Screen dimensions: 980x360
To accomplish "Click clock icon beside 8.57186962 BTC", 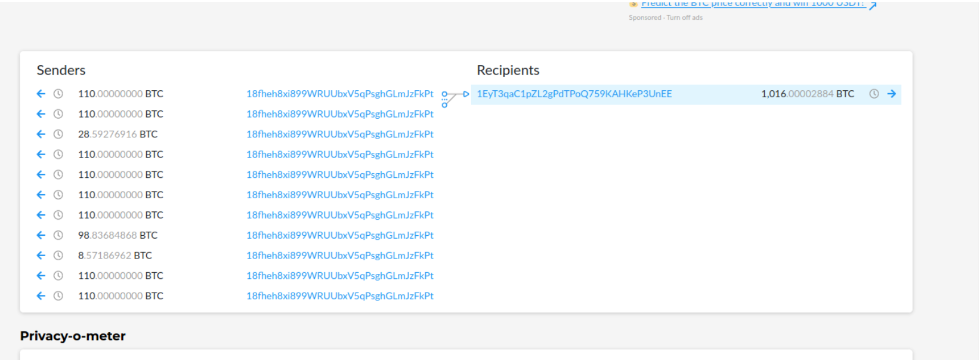I will point(58,256).
